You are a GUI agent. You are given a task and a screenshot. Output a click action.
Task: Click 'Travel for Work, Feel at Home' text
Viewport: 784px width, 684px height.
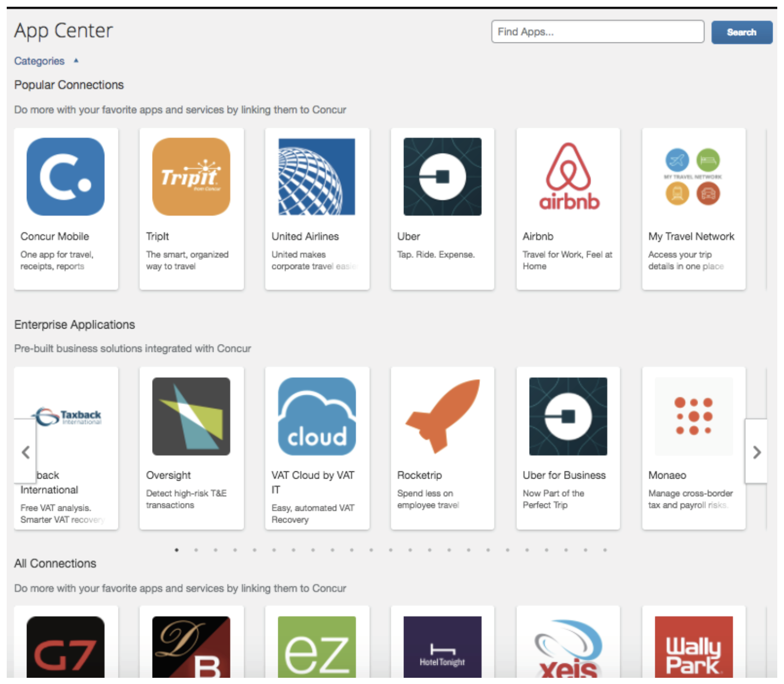tap(567, 260)
